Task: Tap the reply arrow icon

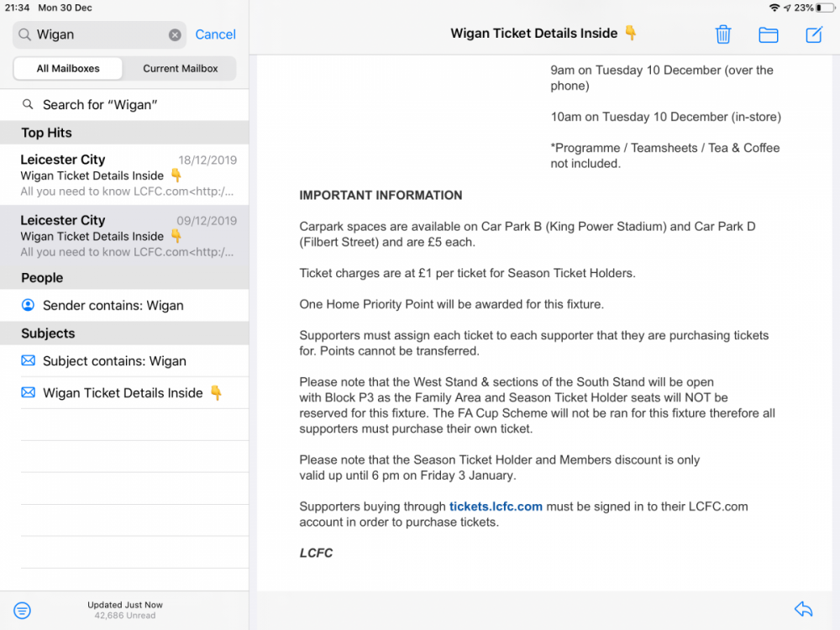Action: click(804, 609)
